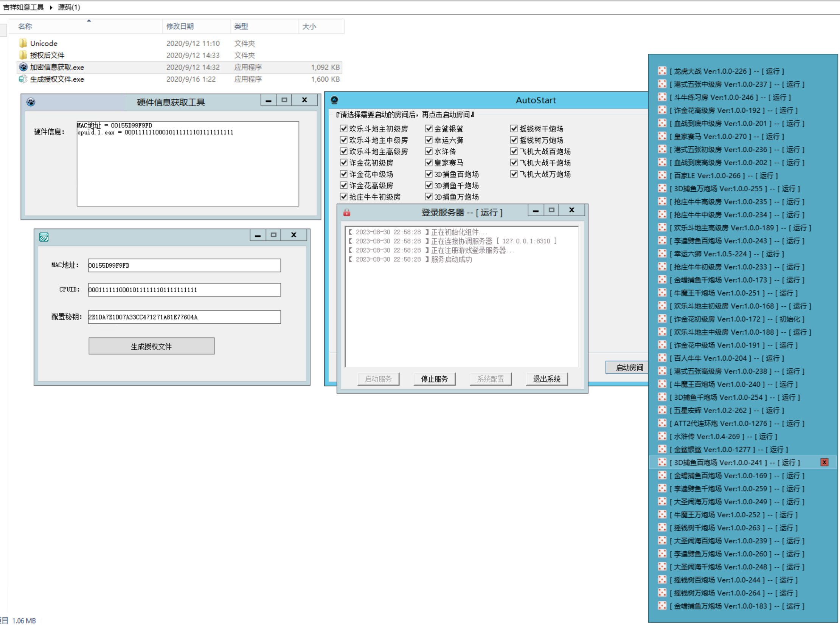Click the 加密信息获取.exe paw icon

tap(23, 67)
